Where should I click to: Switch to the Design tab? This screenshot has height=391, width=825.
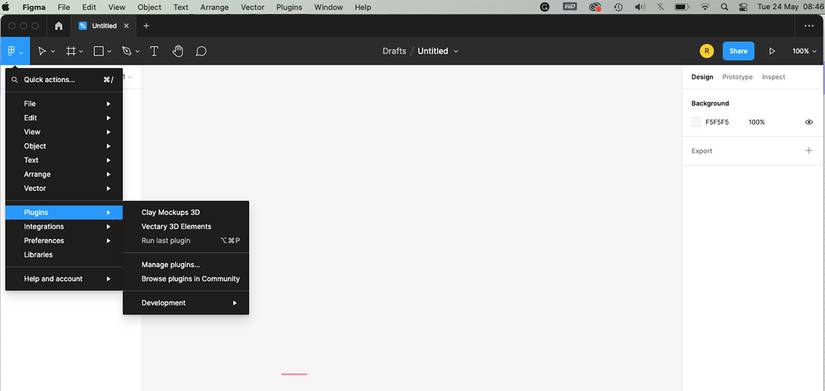(702, 77)
